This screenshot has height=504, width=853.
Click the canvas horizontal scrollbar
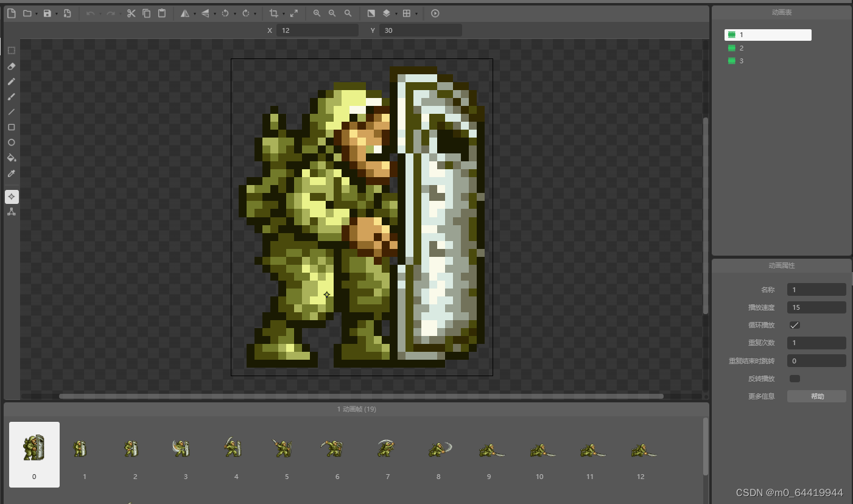pos(361,396)
